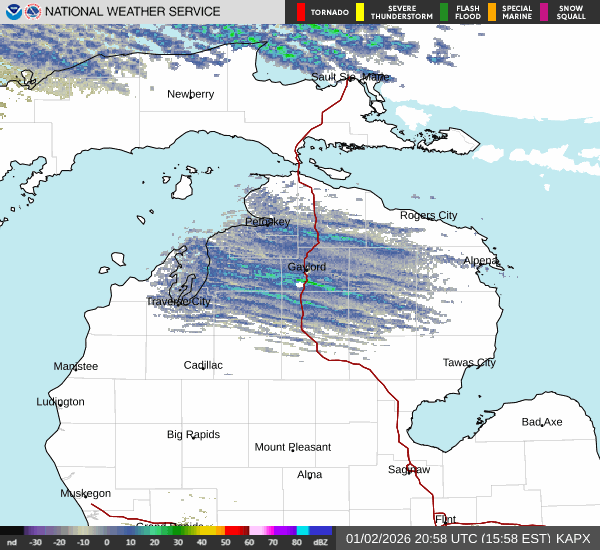Viewport: 600px width, 550px height.
Task: Select the Traverse City label on map
Action: tap(178, 301)
